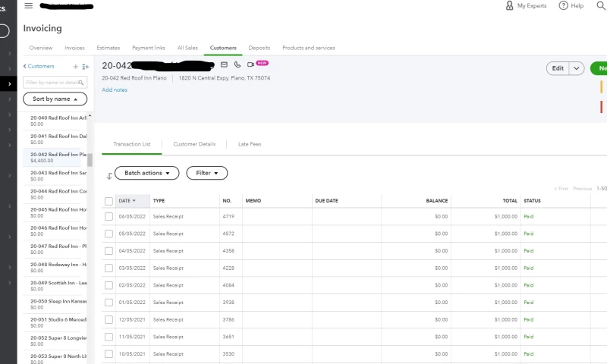Open My Experts
Viewport: 607px width, 364px height.
pyautogui.click(x=526, y=6)
